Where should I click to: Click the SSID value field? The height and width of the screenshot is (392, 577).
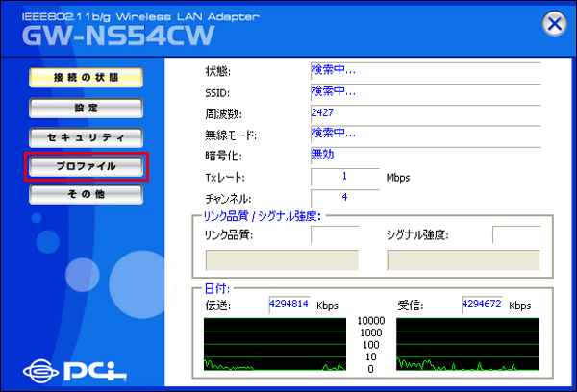pos(425,91)
